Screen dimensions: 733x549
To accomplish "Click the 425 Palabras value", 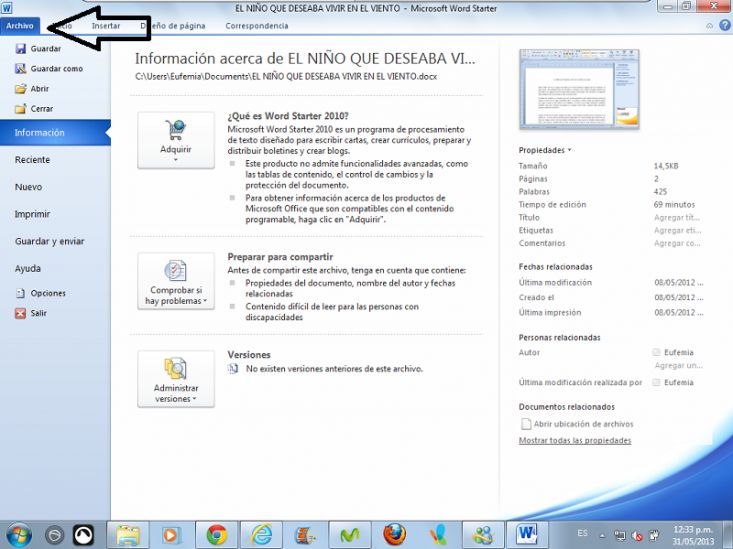I will (x=660, y=192).
